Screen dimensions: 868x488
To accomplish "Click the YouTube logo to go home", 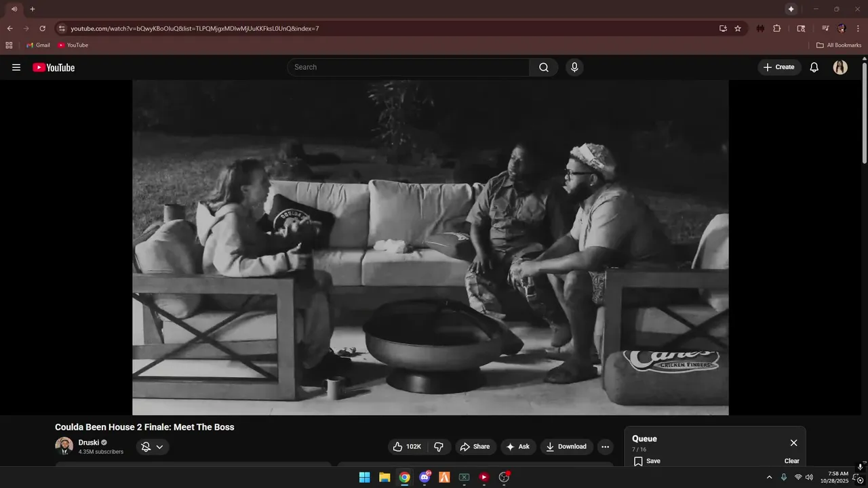I will point(54,67).
